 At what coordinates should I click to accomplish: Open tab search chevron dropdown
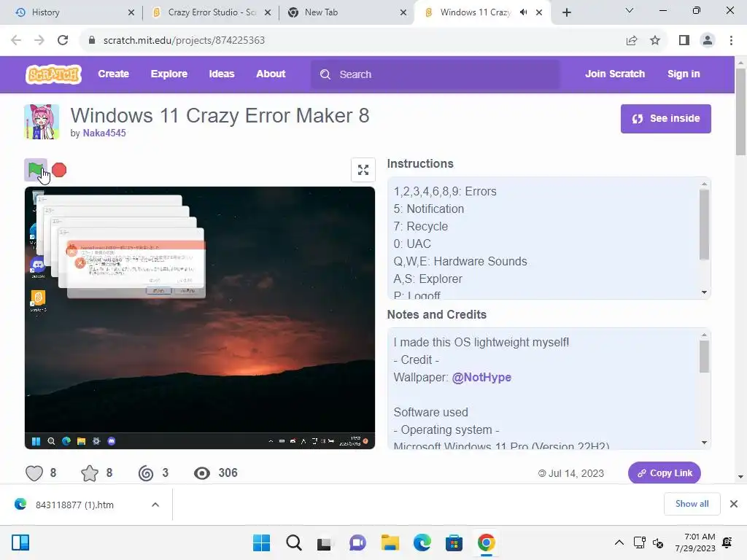click(x=630, y=10)
